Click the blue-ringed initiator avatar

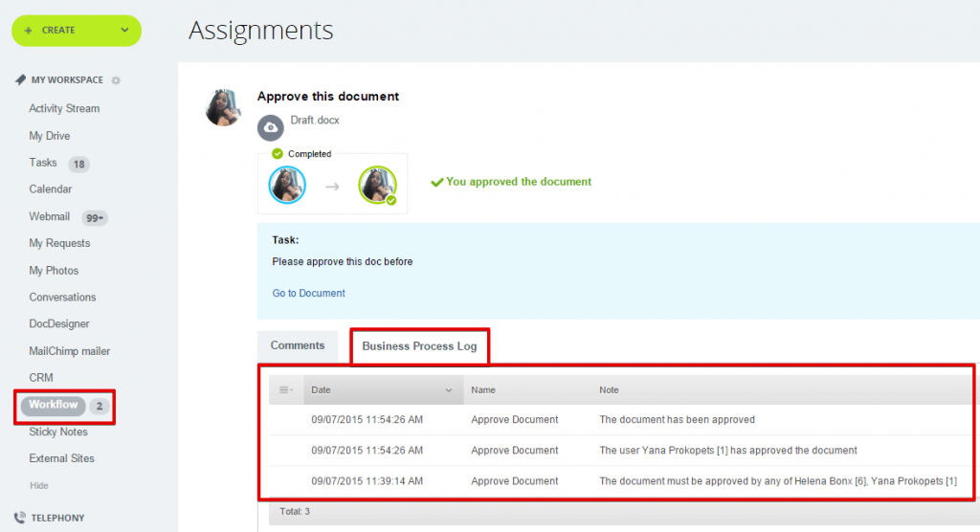click(287, 185)
